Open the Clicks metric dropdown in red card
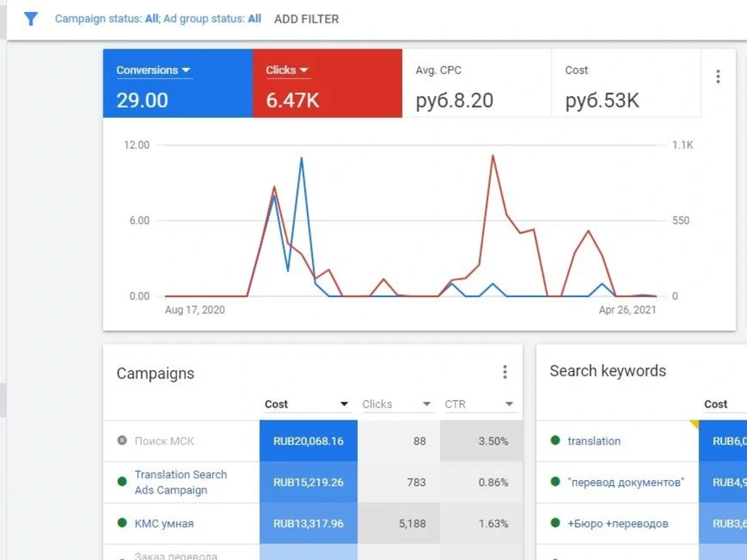This screenshot has width=747, height=560. (x=287, y=70)
